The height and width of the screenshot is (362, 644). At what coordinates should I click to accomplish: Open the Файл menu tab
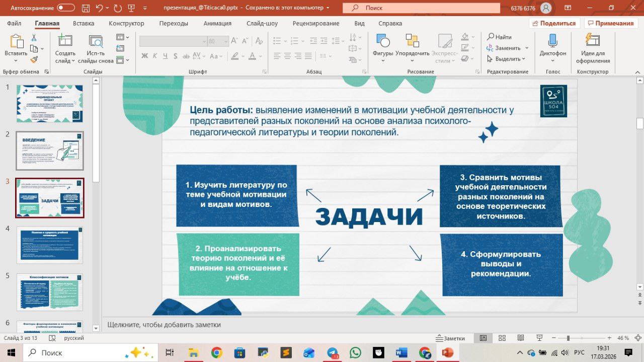(x=14, y=24)
